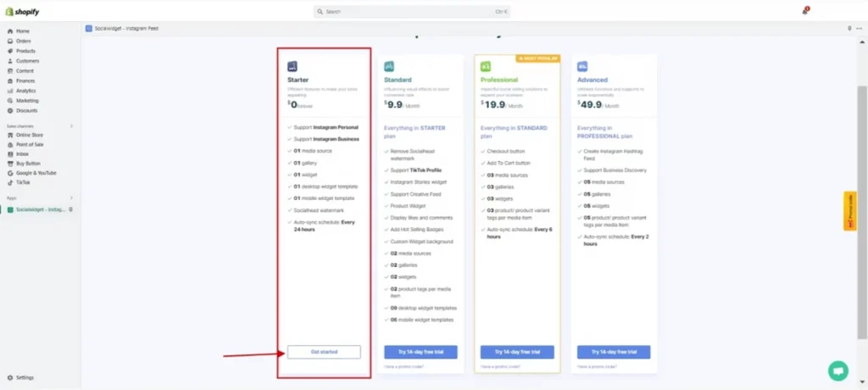Expand the Apps section chevron
This screenshot has height=390, width=868.
pos(71,198)
